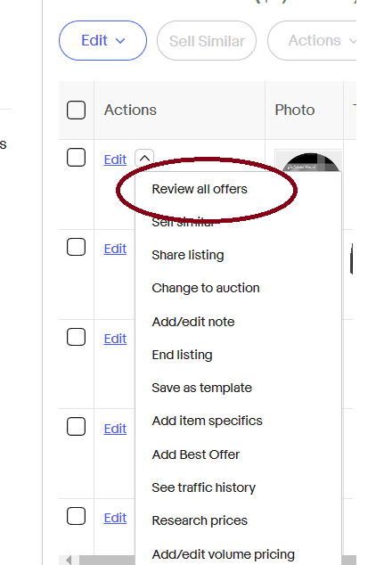Select End listing from menu
392x565 pixels.
182,355
